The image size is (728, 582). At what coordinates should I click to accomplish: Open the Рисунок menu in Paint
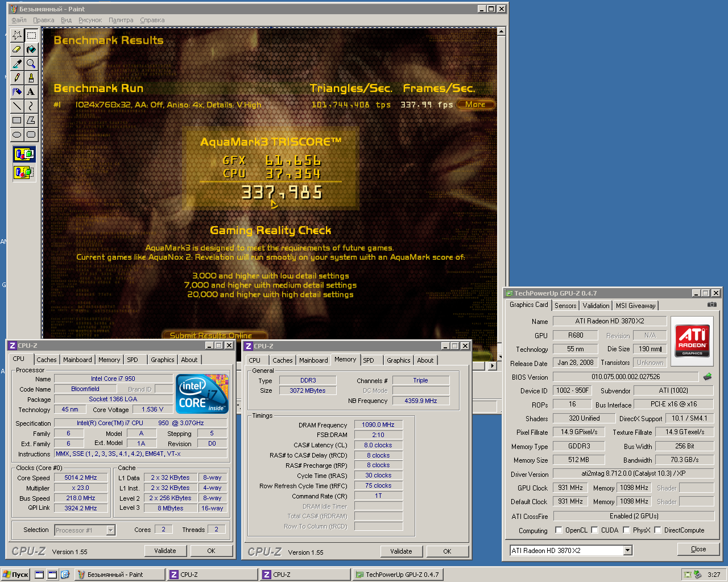coord(90,20)
